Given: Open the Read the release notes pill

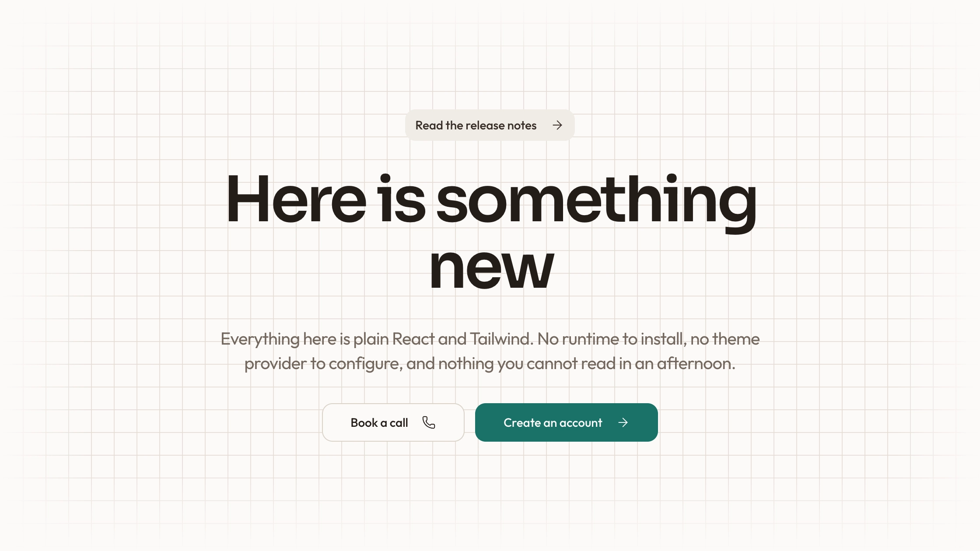Looking at the screenshot, I should 490,125.
